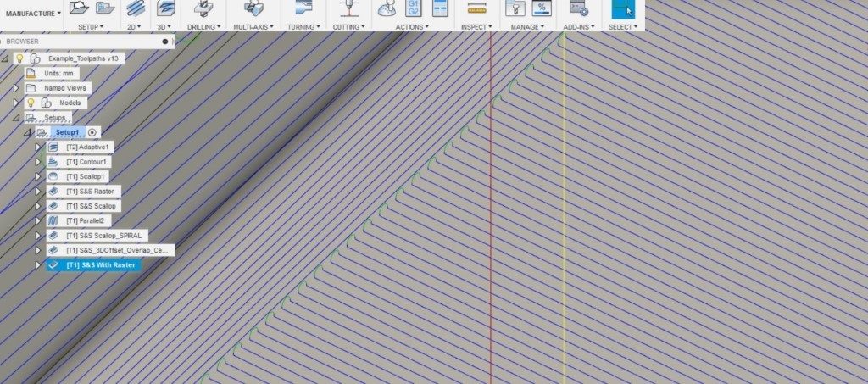Expand the [T1] Scallop1 operation

38,176
